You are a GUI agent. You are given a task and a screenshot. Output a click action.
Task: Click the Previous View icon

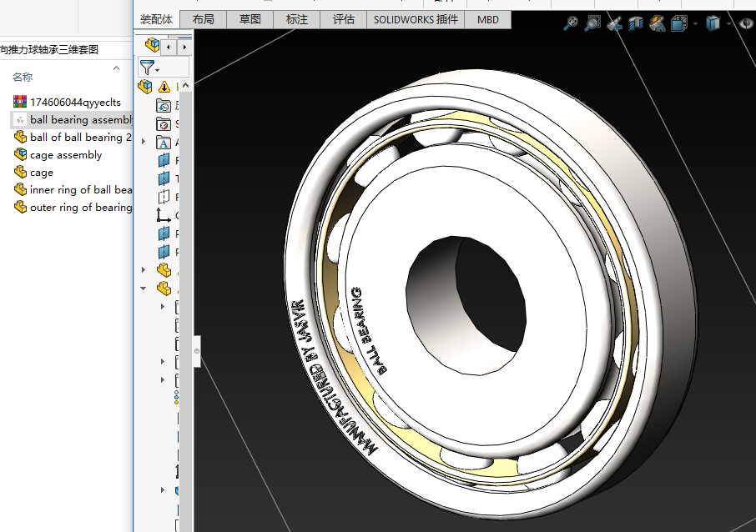[x=614, y=23]
